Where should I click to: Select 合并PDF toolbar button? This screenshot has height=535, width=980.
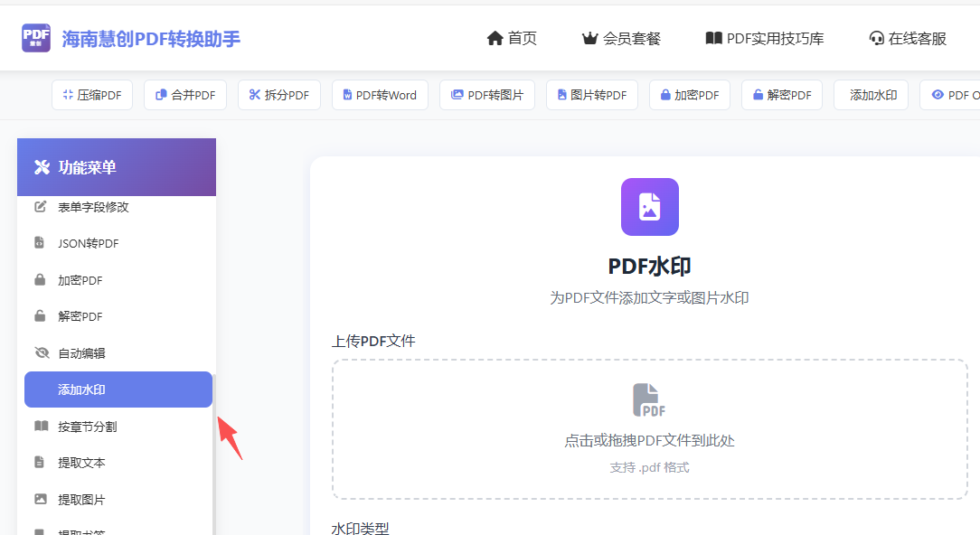click(185, 95)
